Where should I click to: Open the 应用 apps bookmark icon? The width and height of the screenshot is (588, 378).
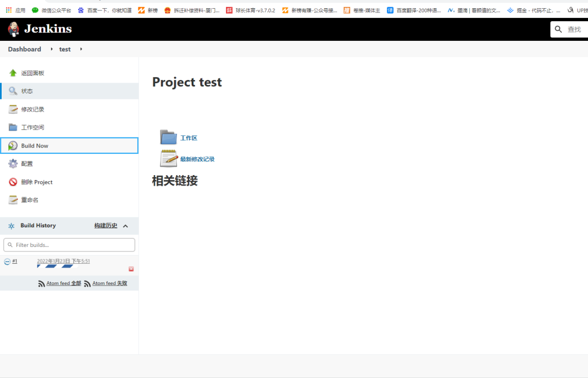click(x=9, y=10)
